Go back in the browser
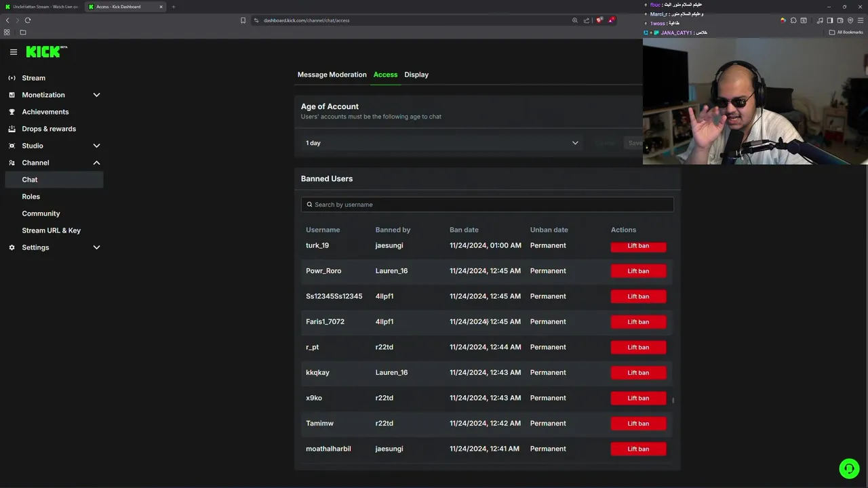Screen dimensions: 868x488 7,20
